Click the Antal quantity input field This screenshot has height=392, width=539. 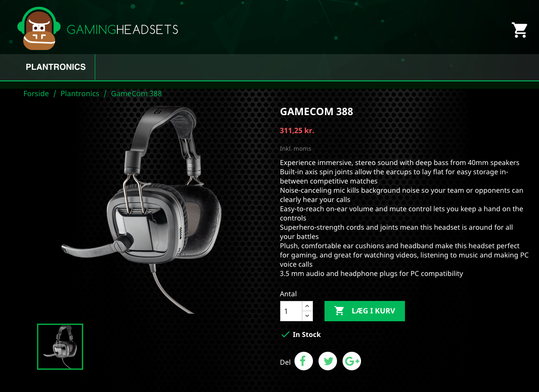click(291, 311)
